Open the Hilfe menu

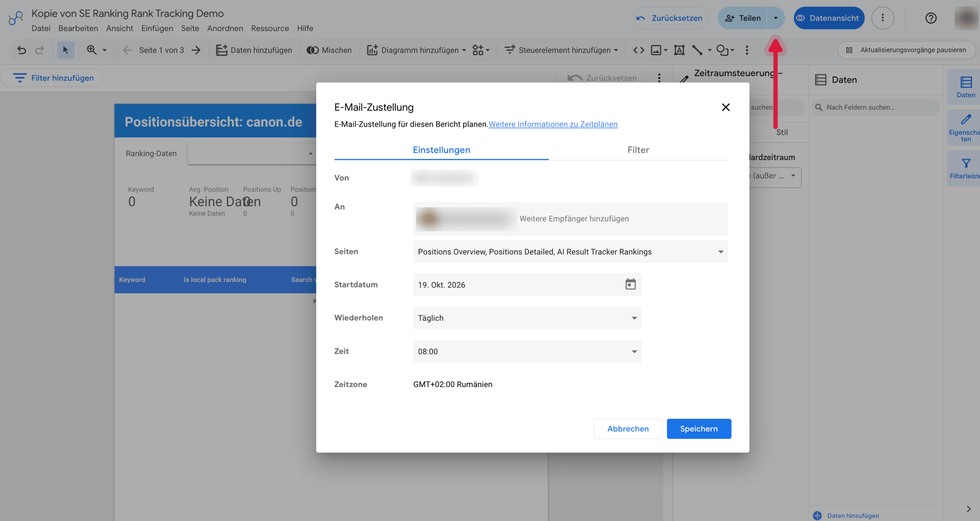click(x=305, y=28)
